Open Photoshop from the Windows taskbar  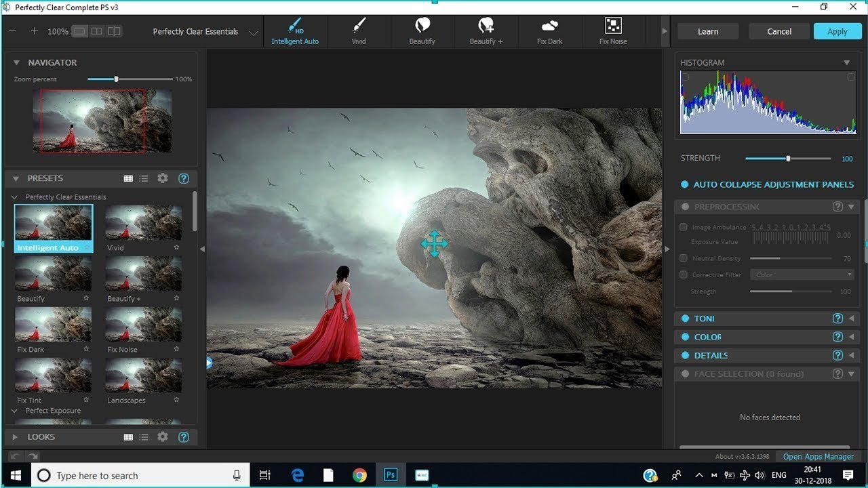391,475
